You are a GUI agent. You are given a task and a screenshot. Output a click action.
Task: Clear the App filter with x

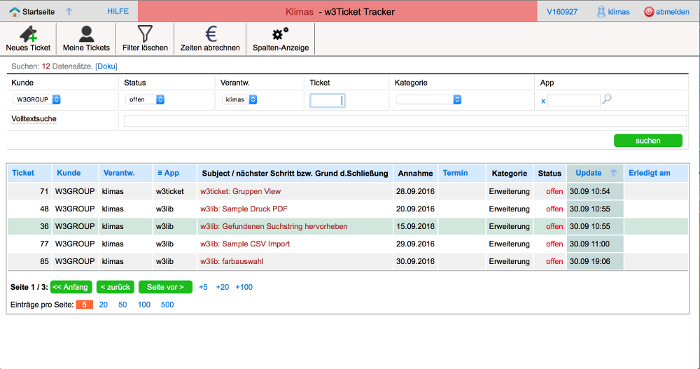[x=543, y=101]
